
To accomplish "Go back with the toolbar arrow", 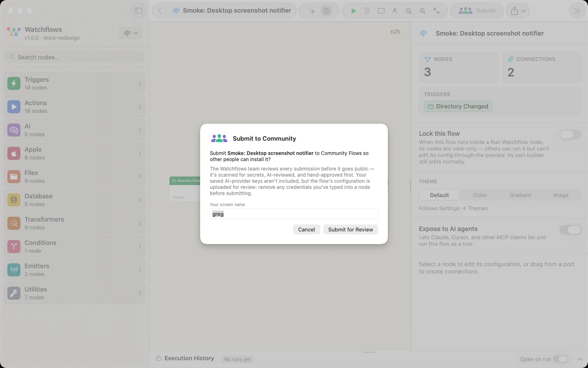I will [160, 11].
